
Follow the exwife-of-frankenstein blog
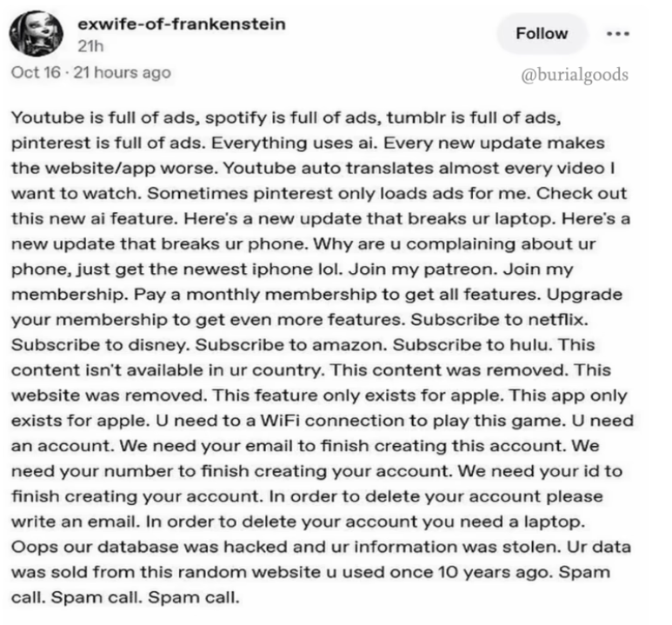pos(541,34)
